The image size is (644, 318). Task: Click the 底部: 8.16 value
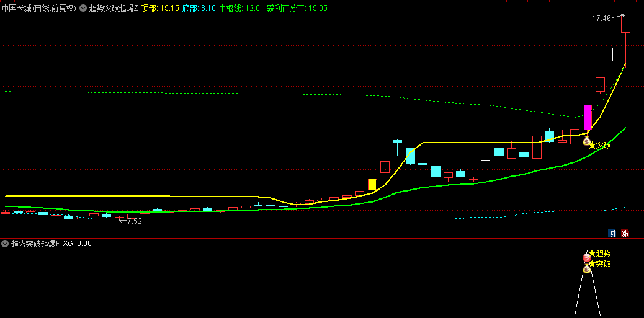[x=199, y=8]
